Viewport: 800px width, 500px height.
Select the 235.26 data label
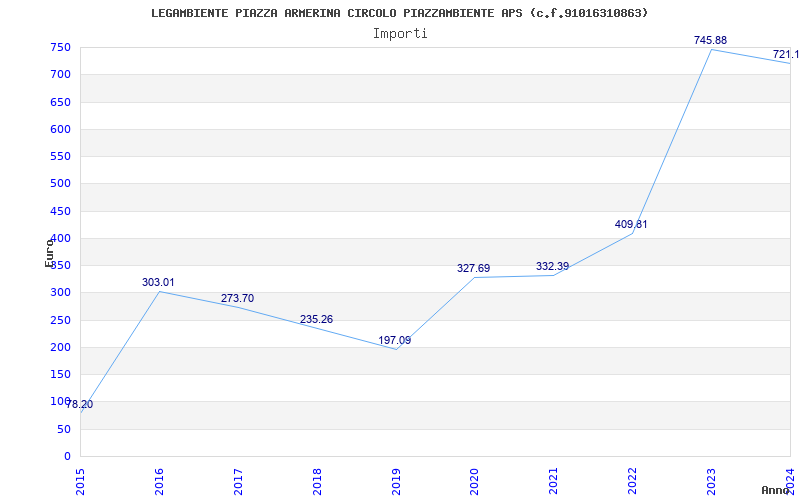click(316, 319)
